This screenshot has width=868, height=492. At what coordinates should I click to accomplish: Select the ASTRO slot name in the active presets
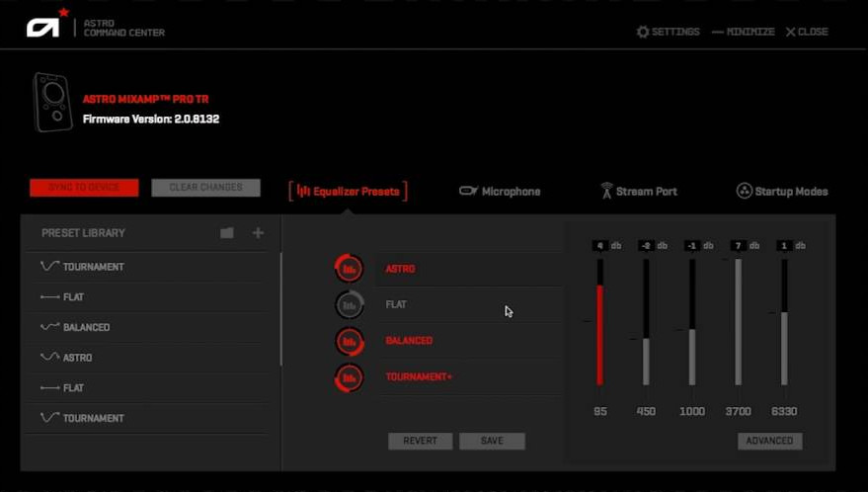[400, 269]
